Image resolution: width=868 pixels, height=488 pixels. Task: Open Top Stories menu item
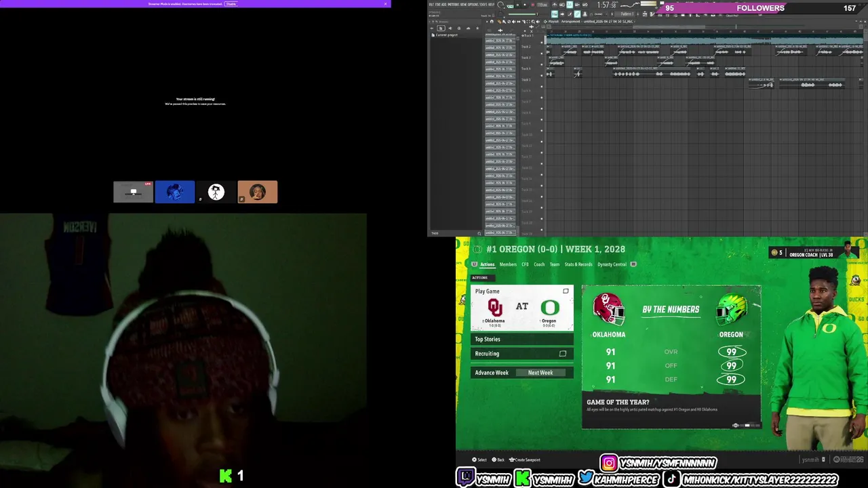pos(522,339)
